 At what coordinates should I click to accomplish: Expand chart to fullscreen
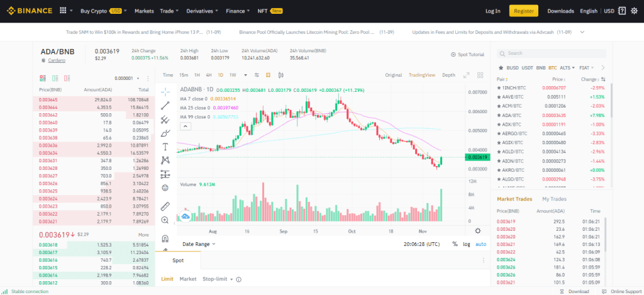466,75
